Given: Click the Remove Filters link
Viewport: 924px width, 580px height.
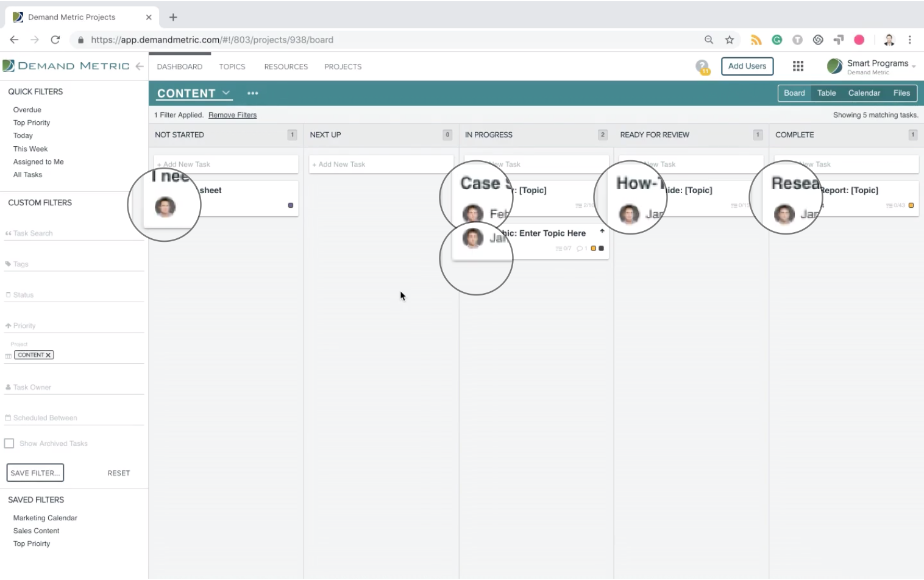Looking at the screenshot, I should (x=232, y=115).
